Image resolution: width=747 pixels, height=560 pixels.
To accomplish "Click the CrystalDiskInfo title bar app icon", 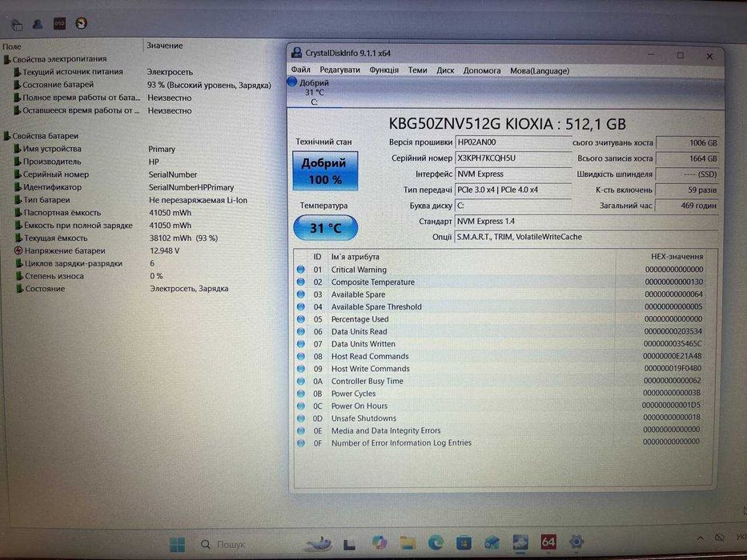I will click(x=297, y=52).
